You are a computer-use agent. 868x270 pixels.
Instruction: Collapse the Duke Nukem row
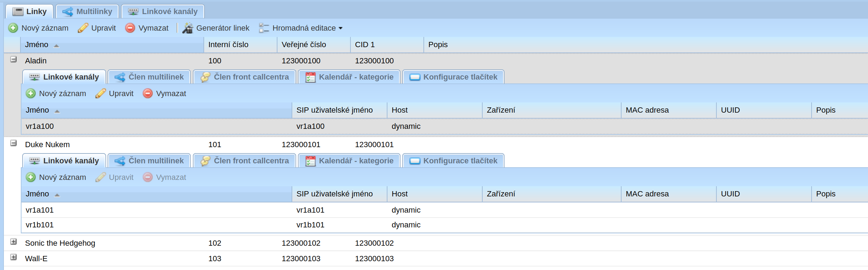click(x=13, y=143)
